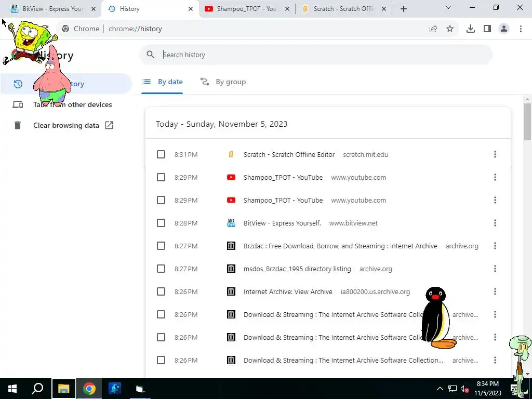Click the Scratch favicon in 8:31 PM row
Image resolution: width=532 pixels, height=399 pixels.
coord(231,154)
